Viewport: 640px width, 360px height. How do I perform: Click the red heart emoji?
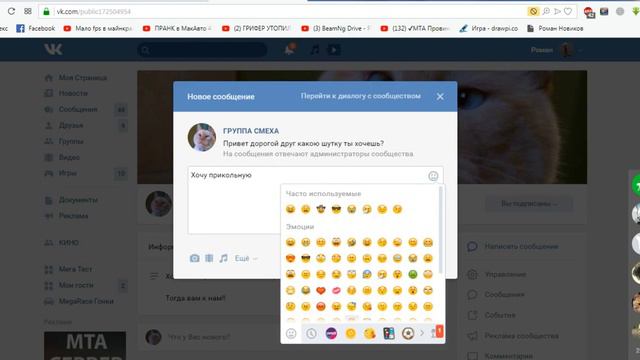click(321, 291)
